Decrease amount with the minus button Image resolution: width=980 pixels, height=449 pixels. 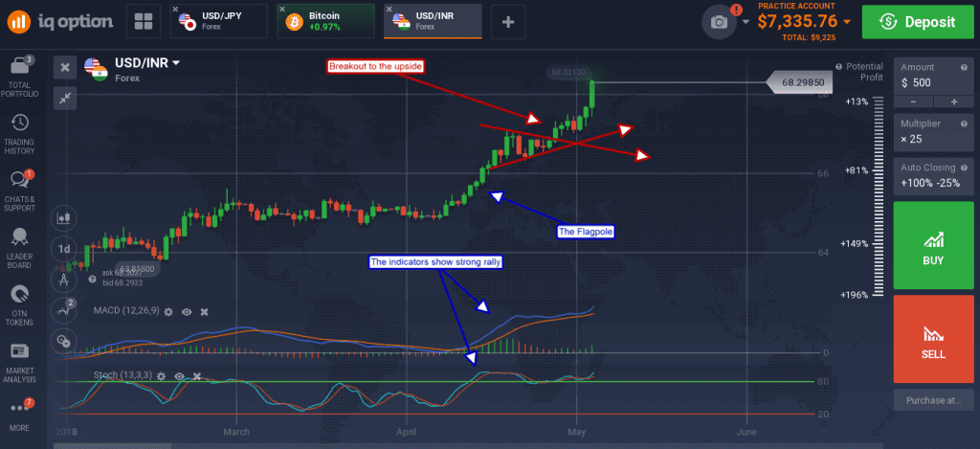click(x=913, y=101)
